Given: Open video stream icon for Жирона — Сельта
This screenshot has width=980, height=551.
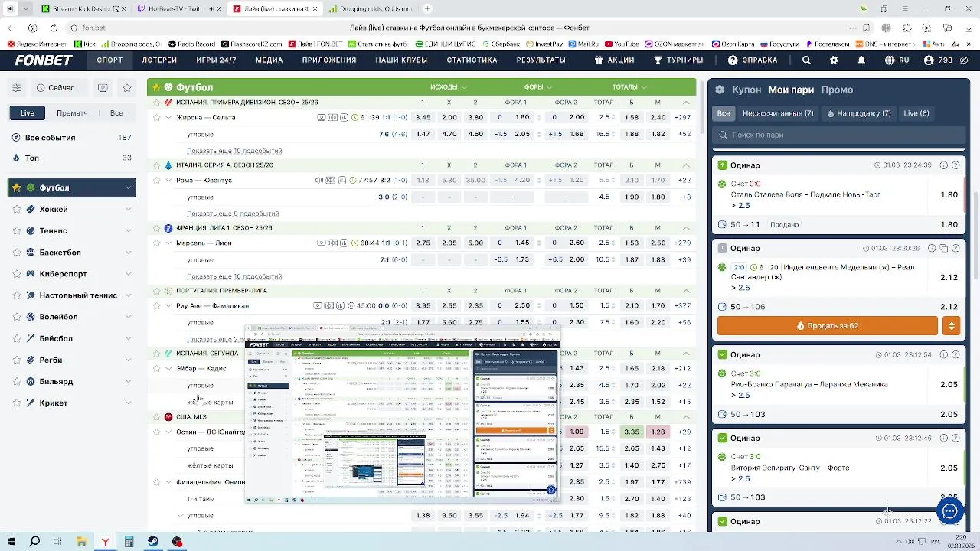Looking at the screenshot, I should coord(322,118).
